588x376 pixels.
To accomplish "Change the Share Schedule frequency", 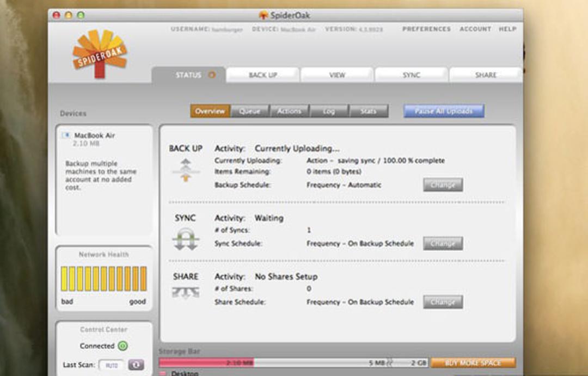I will tap(443, 302).
